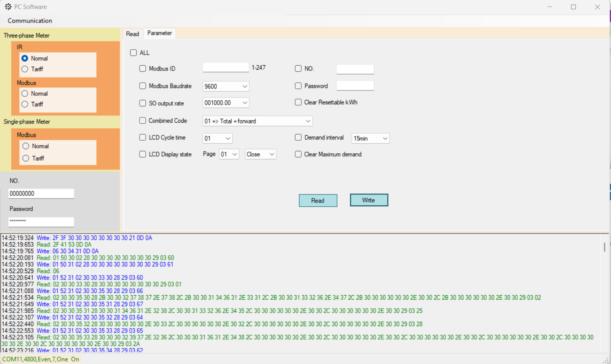Click the Read button
611x364 pixels.
tap(318, 201)
